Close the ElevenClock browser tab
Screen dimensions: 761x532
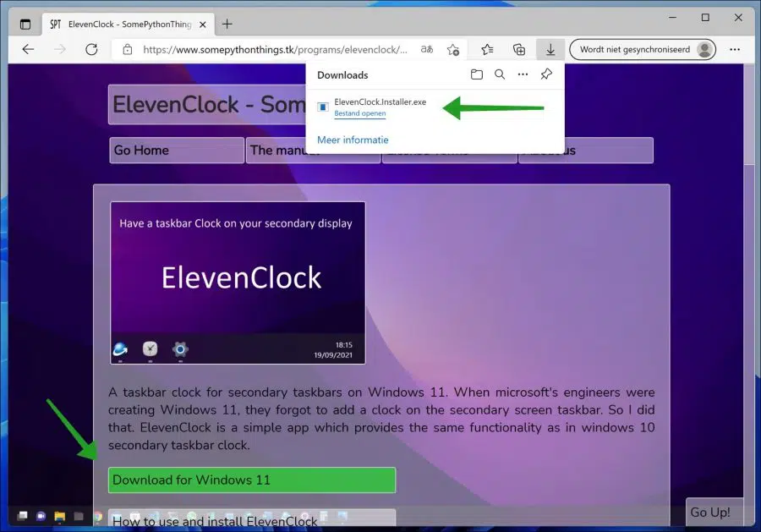pyautogui.click(x=203, y=25)
